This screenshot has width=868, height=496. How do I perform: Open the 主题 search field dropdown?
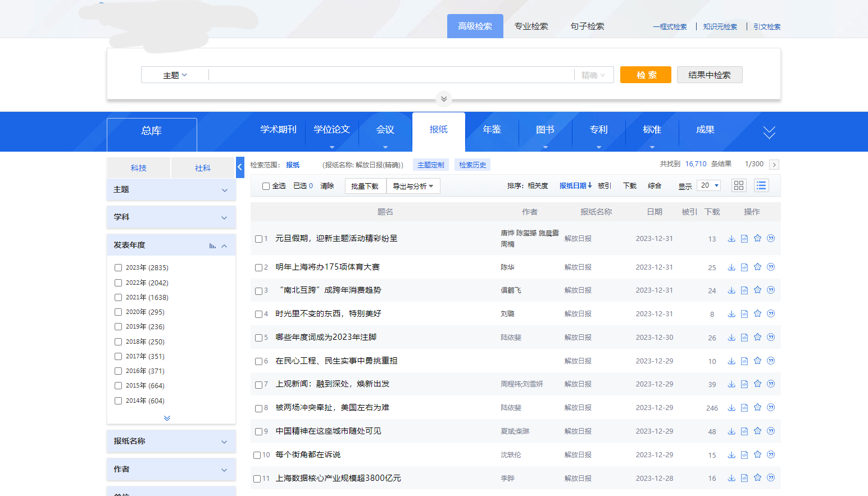click(175, 75)
